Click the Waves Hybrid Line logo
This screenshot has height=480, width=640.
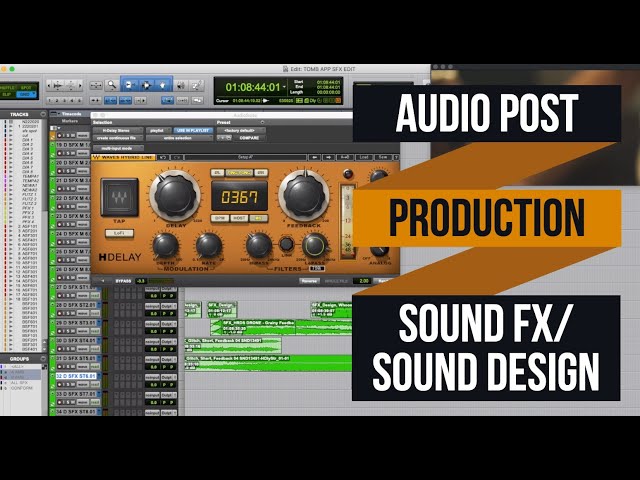[123, 157]
